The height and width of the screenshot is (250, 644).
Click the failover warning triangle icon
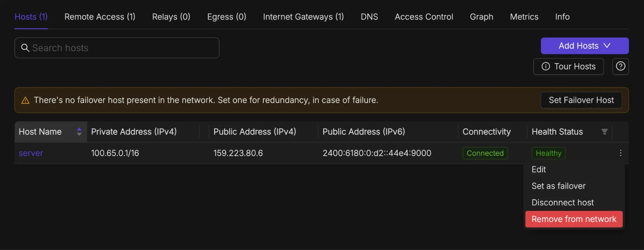(x=25, y=100)
